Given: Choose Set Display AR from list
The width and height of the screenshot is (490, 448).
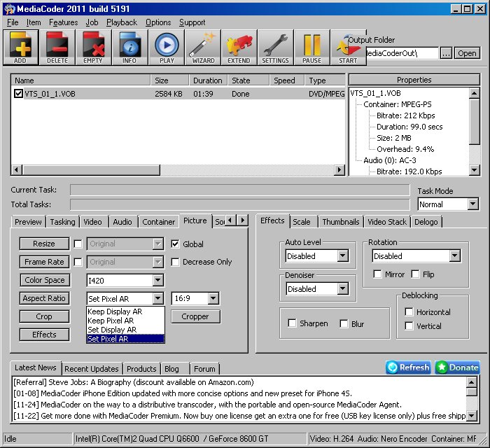Looking at the screenshot, I should (112, 330).
